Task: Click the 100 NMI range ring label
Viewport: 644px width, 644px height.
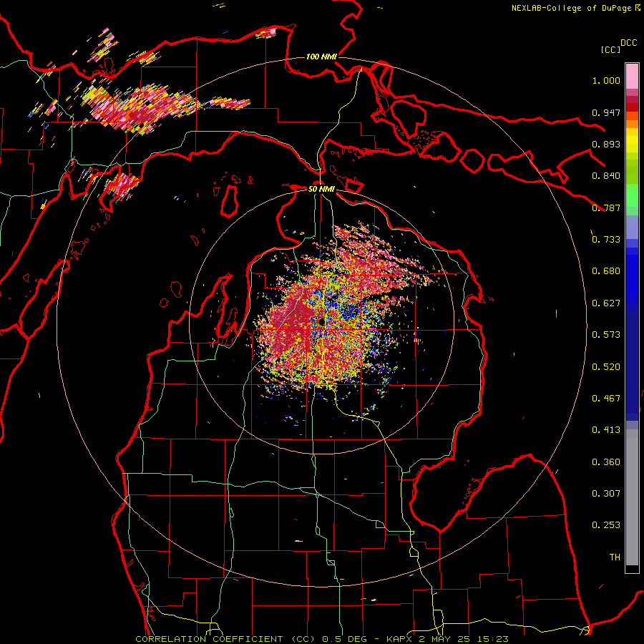Action: click(x=321, y=57)
